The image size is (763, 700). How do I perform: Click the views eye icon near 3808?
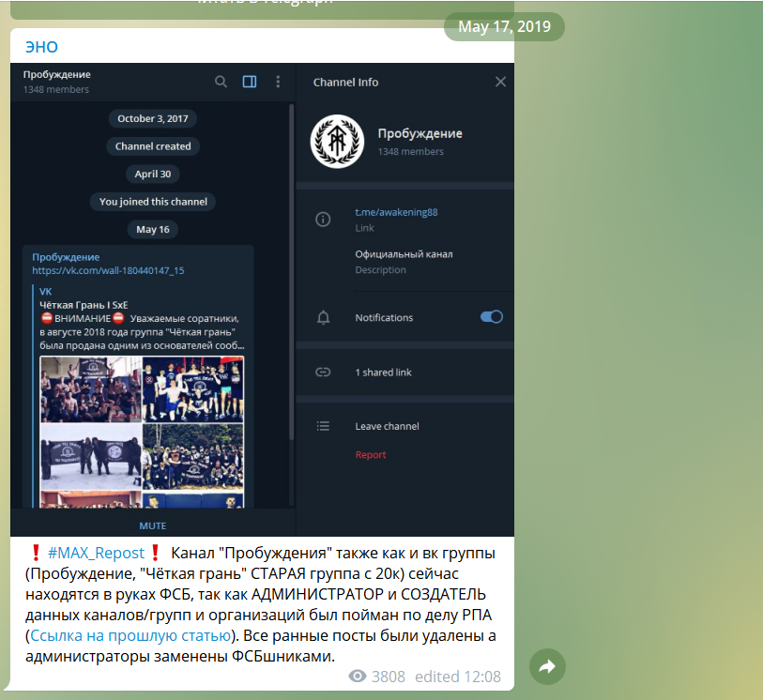tap(358, 677)
